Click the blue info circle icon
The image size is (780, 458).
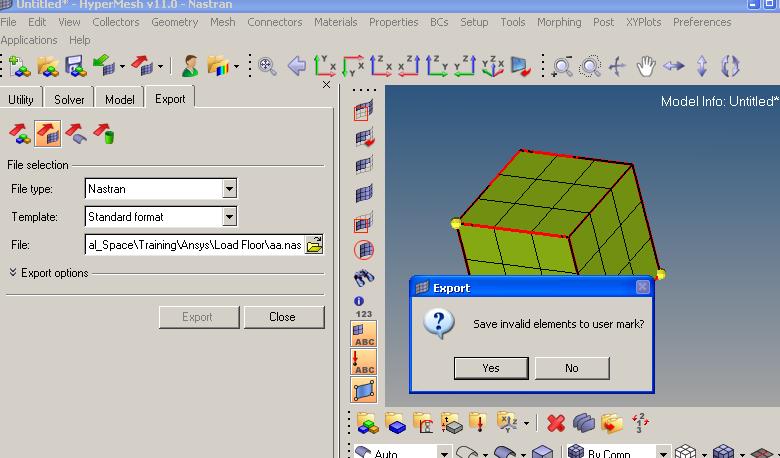(x=359, y=301)
